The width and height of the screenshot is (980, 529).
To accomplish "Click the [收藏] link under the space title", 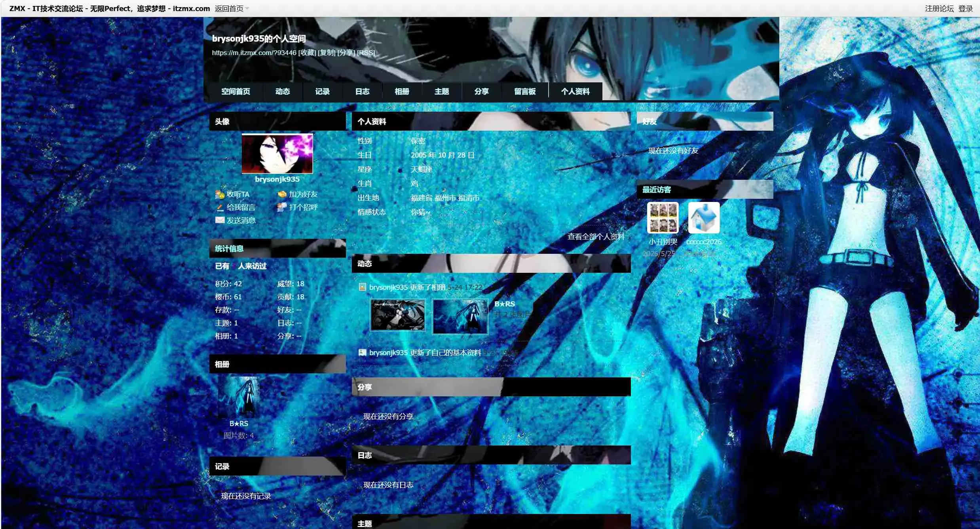I will [x=307, y=53].
